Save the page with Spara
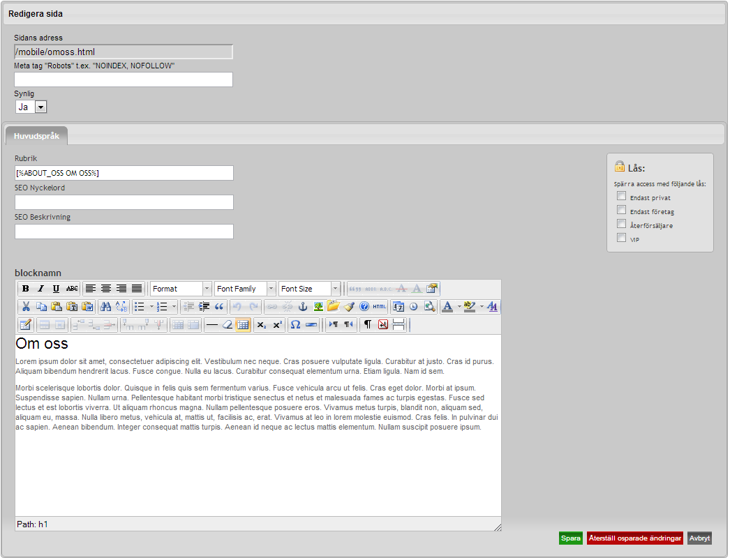The width and height of the screenshot is (730, 560). (571, 538)
